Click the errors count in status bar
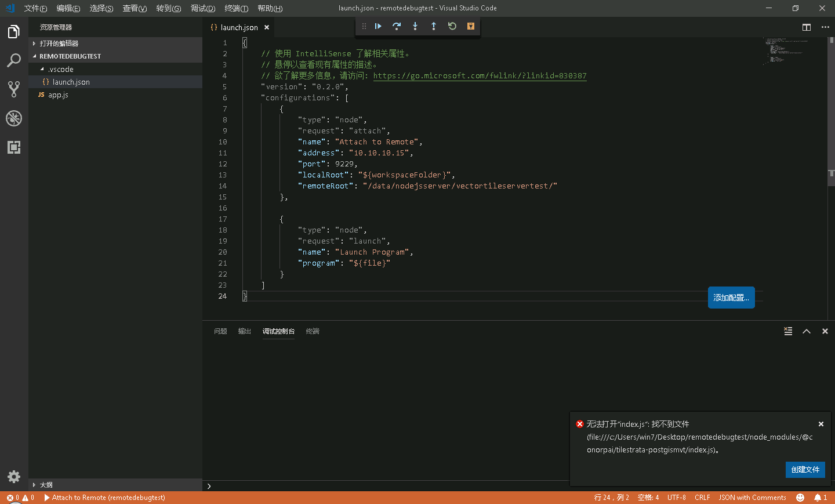 [13, 498]
